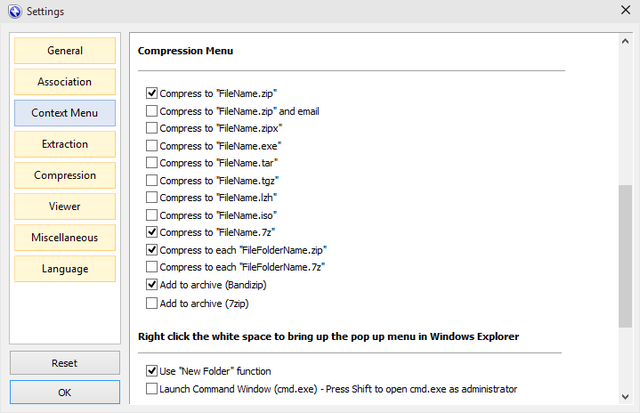
Task: Enable Launch Command Window (cmd.exe) option
Action: tap(152, 388)
